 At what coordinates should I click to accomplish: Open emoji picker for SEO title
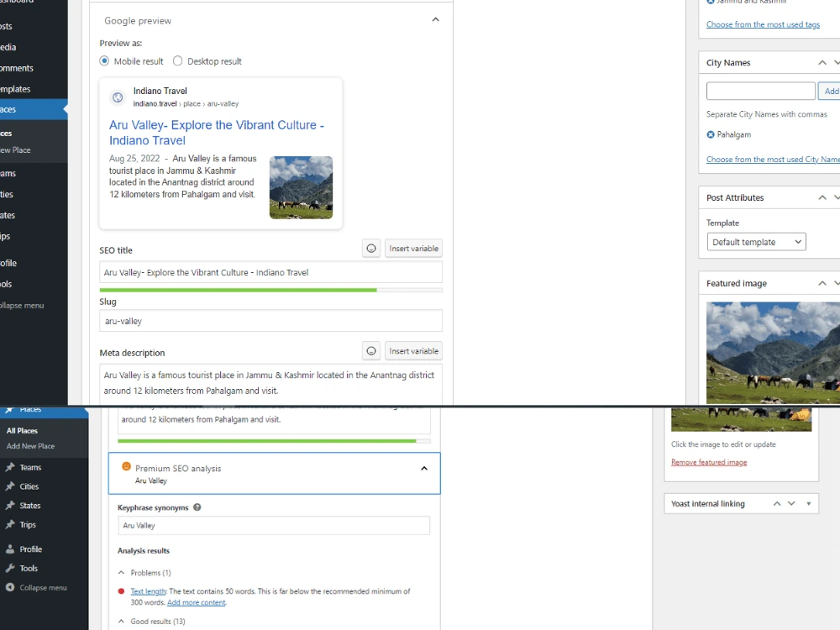pos(371,249)
